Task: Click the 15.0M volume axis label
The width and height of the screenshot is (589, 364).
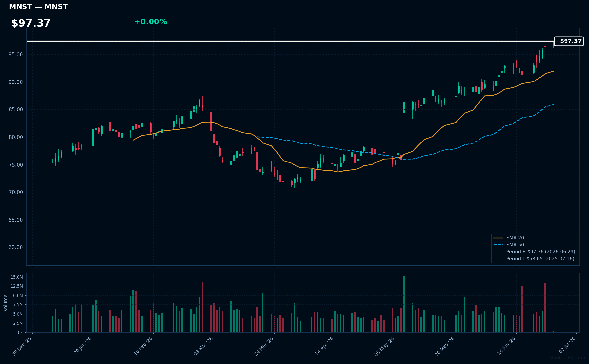Action: (x=17, y=277)
